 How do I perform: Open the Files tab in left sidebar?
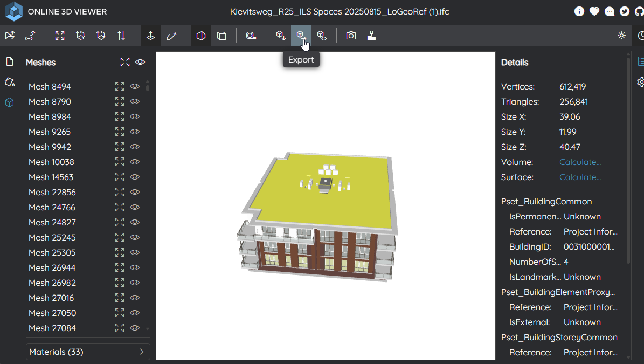(10, 61)
